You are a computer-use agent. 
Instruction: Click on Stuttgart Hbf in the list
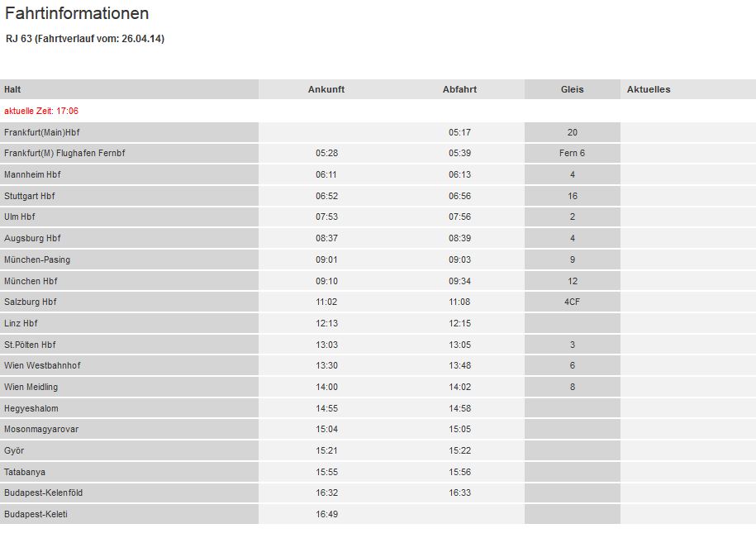(30, 196)
